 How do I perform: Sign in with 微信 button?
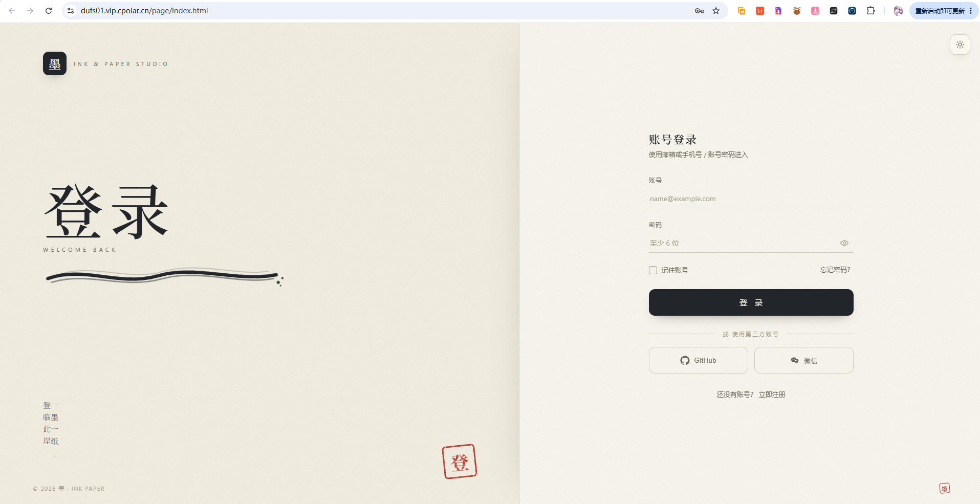click(803, 360)
